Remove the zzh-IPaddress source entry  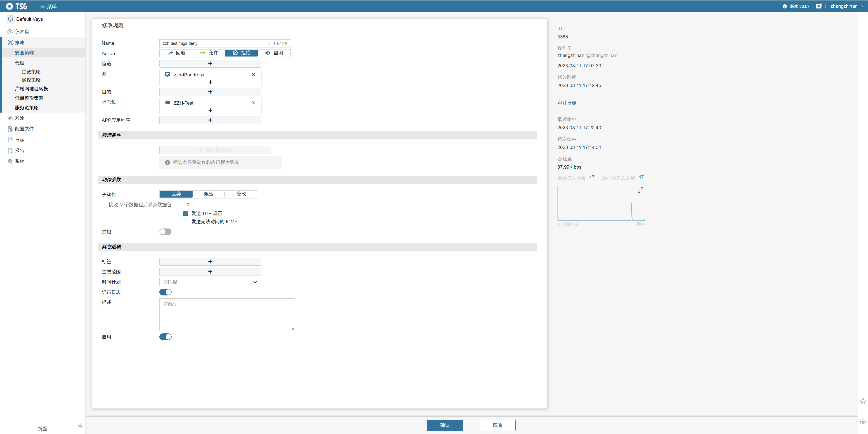253,75
